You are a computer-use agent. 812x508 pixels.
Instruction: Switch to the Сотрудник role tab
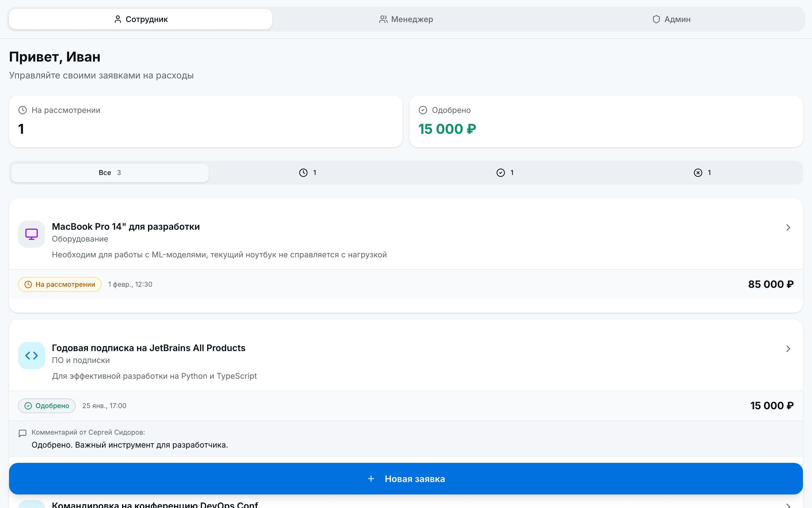[x=141, y=19]
